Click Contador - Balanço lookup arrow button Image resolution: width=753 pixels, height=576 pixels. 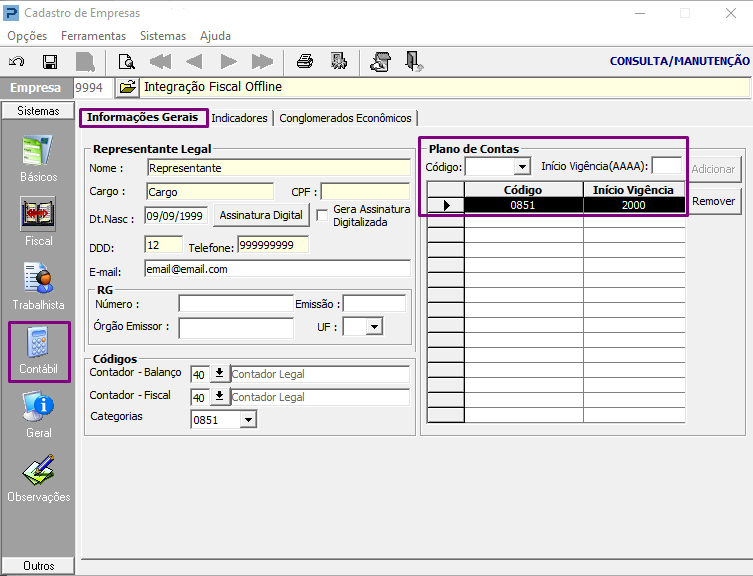pyautogui.click(x=219, y=373)
